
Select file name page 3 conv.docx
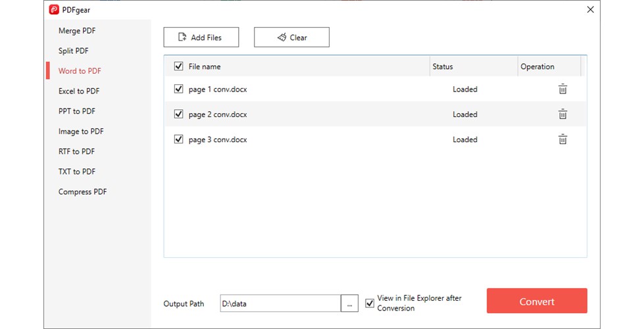[x=218, y=139]
